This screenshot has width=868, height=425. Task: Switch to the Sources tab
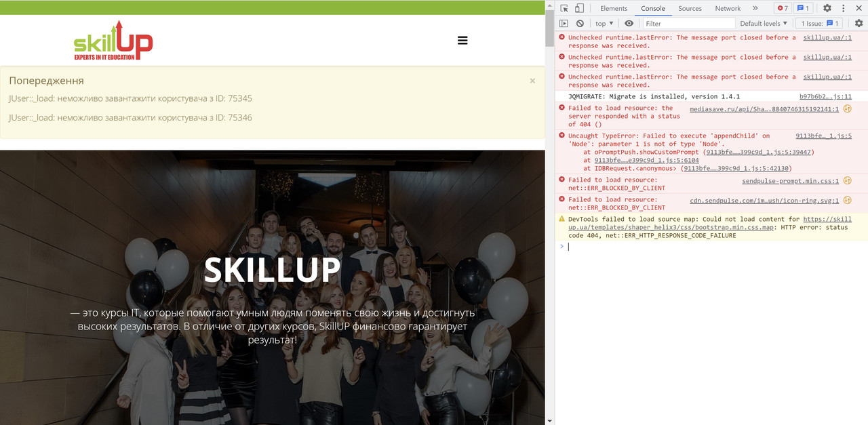point(690,8)
